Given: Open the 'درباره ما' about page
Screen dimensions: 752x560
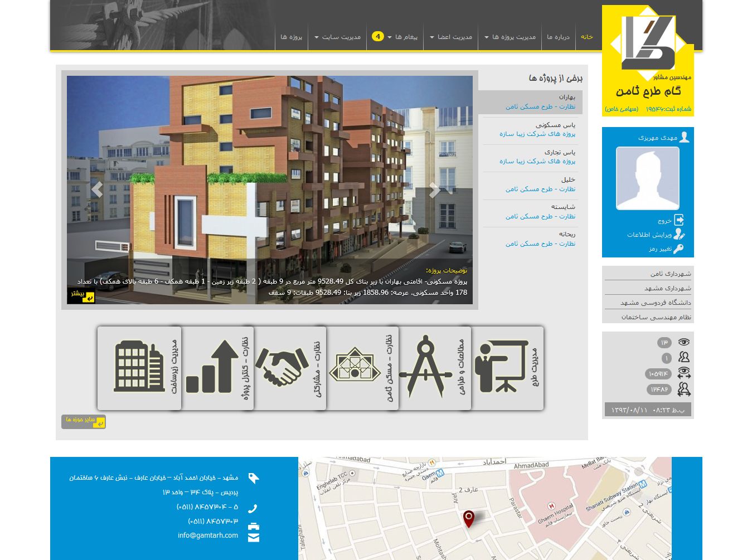Looking at the screenshot, I should pyautogui.click(x=558, y=37).
